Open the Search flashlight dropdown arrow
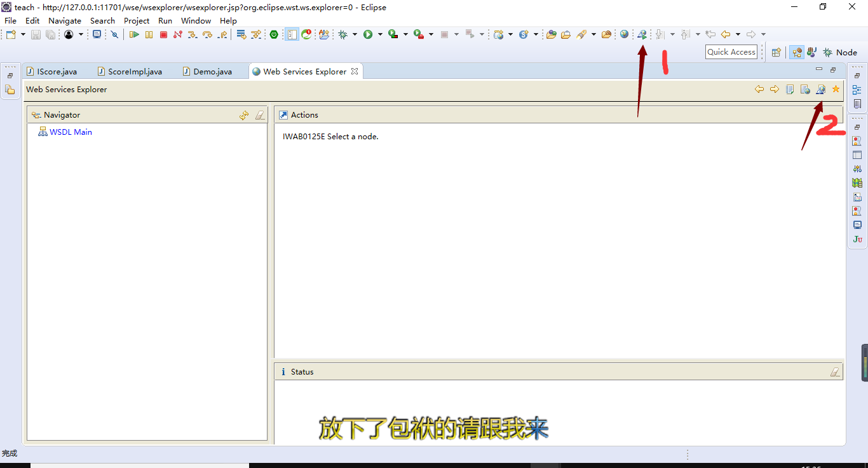 [593, 34]
